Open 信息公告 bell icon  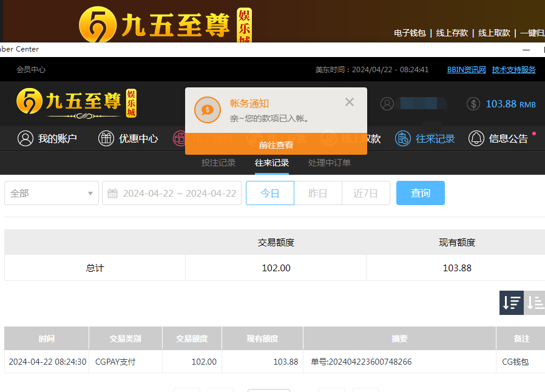click(x=476, y=138)
